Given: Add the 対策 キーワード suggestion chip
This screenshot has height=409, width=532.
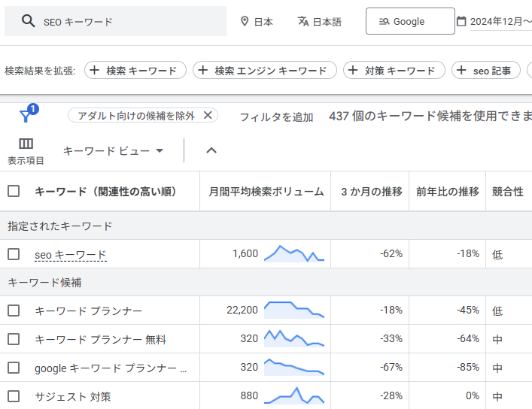Looking at the screenshot, I should click(394, 70).
